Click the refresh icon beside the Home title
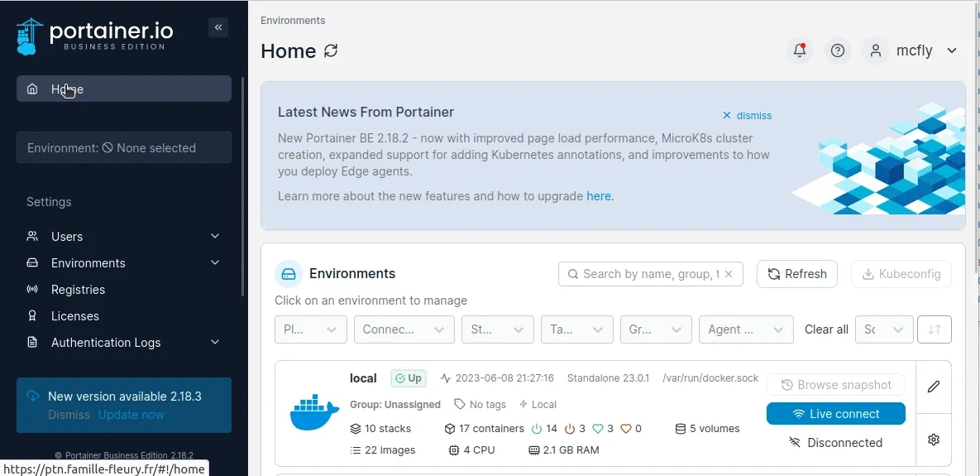Viewport: 980px width, 476px height. (331, 50)
